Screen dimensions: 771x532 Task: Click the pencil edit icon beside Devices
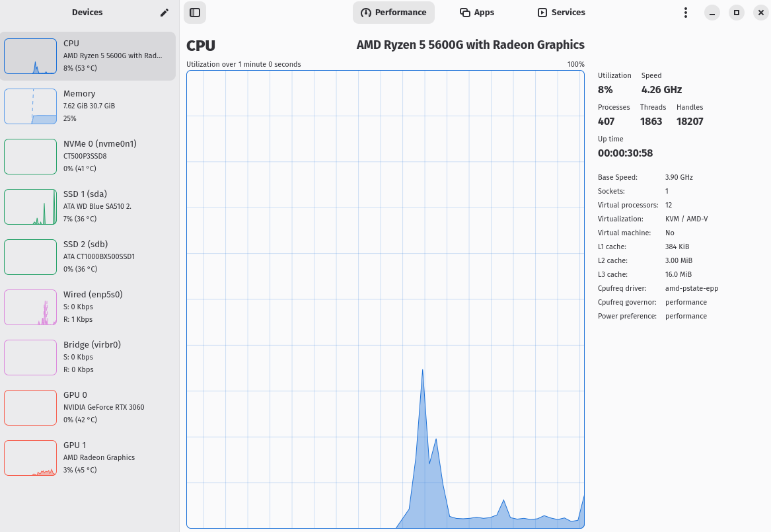pyautogui.click(x=165, y=13)
